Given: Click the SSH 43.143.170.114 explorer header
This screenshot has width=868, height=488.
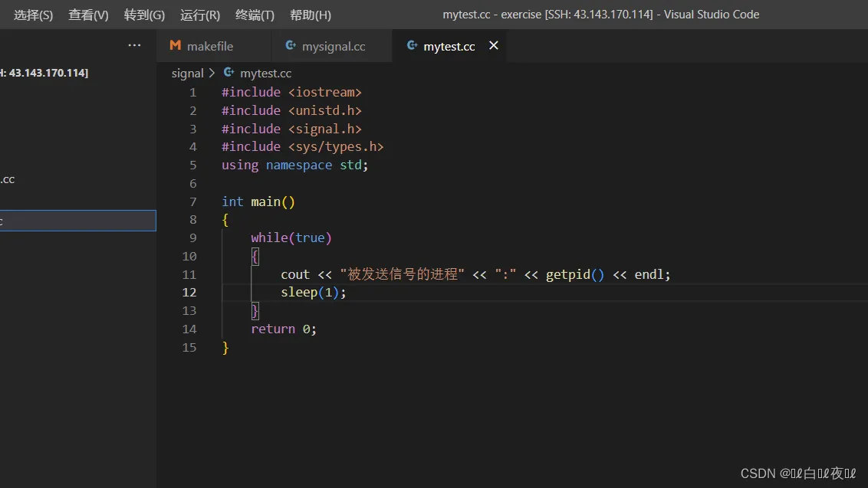Looking at the screenshot, I should coord(44,73).
